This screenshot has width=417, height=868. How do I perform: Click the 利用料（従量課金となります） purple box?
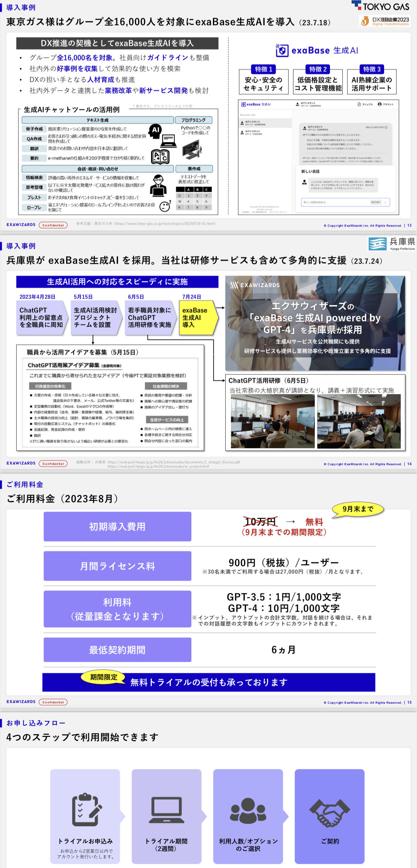tap(117, 609)
